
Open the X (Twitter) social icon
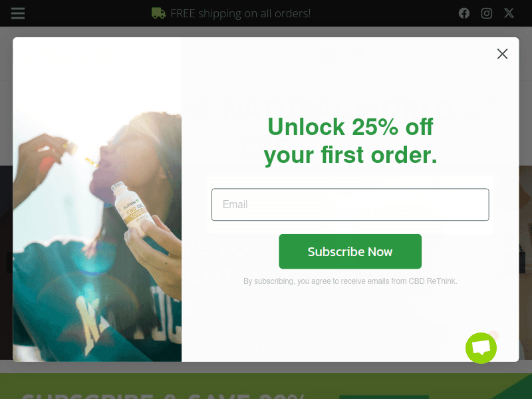pyautogui.click(x=509, y=13)
